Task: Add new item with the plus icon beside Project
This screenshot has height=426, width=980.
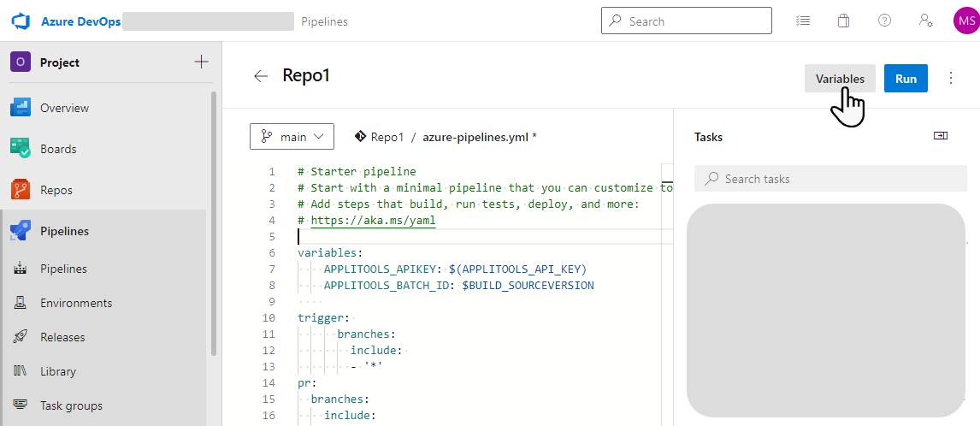Action: [x=201, y=62]
